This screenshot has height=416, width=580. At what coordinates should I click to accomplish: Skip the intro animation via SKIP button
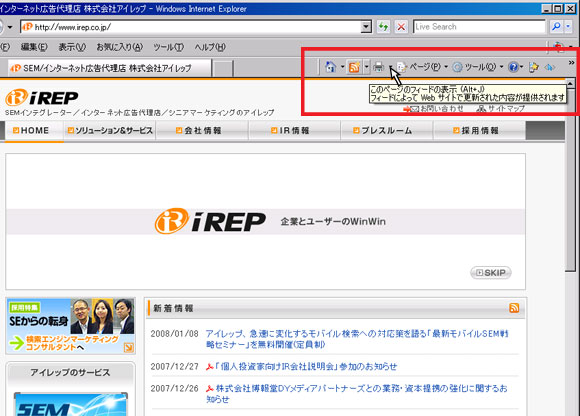pos(491,273)
